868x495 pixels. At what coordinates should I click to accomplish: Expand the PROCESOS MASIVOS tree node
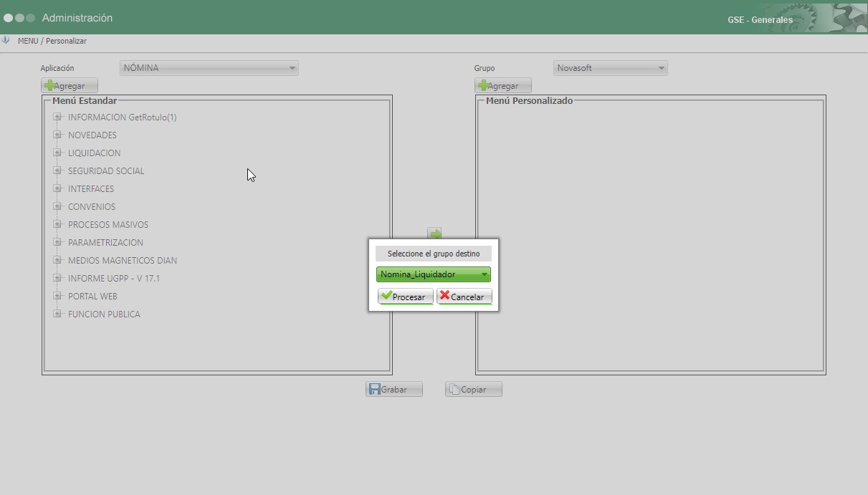pyautogui.click(x=57, y=224)
